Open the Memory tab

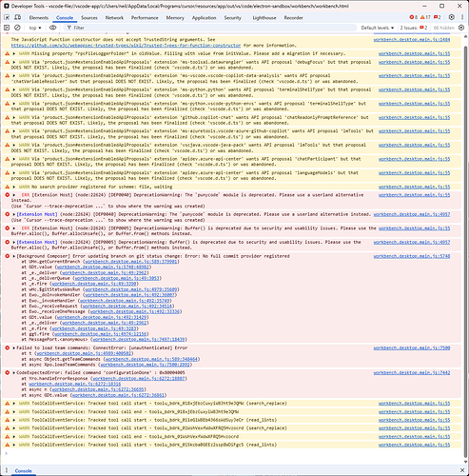[175, 18]
